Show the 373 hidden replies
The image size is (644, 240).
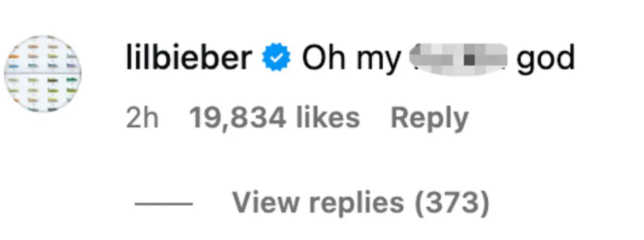tap(360, 203)
